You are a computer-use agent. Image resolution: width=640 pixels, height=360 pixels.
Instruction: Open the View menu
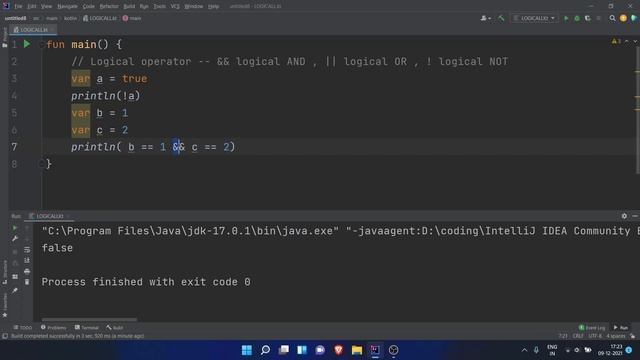click(47, 6)
